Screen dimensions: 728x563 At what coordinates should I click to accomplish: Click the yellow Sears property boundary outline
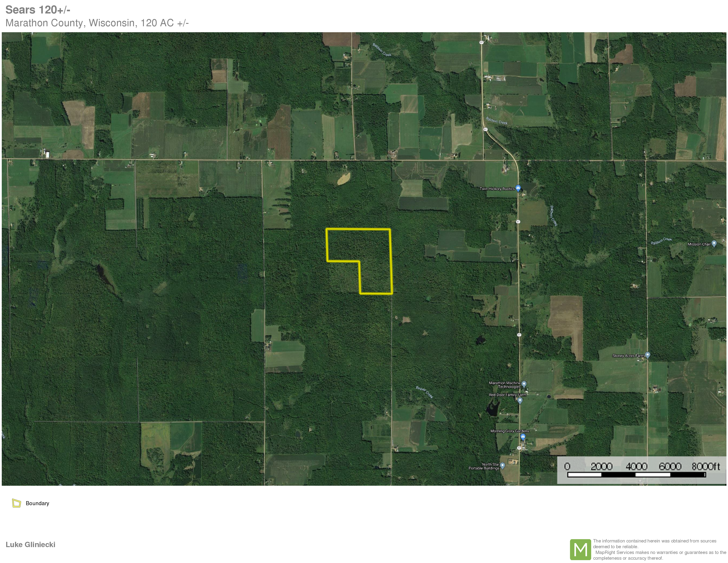[x=358, y=229]
